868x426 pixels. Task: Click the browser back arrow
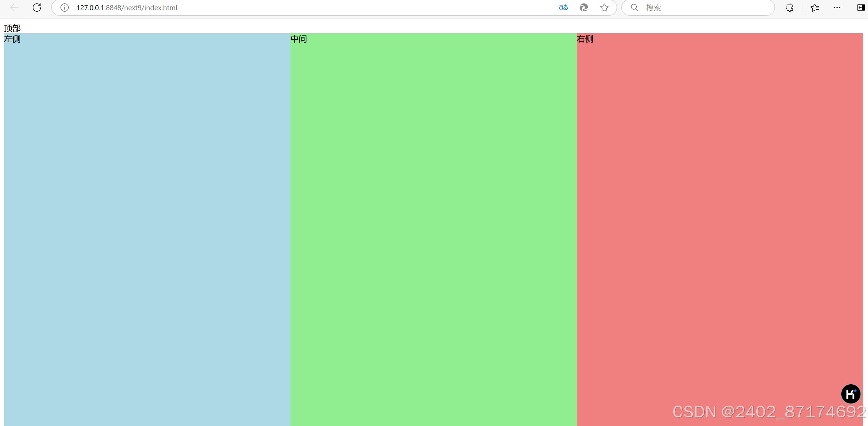[x=14, y=8]
